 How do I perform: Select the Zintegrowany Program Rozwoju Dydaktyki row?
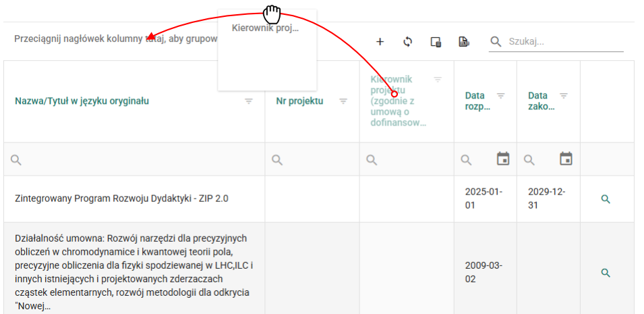121,199
